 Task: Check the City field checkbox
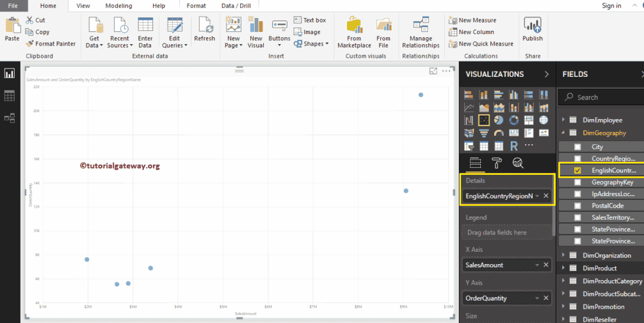[x=577, y=147]
